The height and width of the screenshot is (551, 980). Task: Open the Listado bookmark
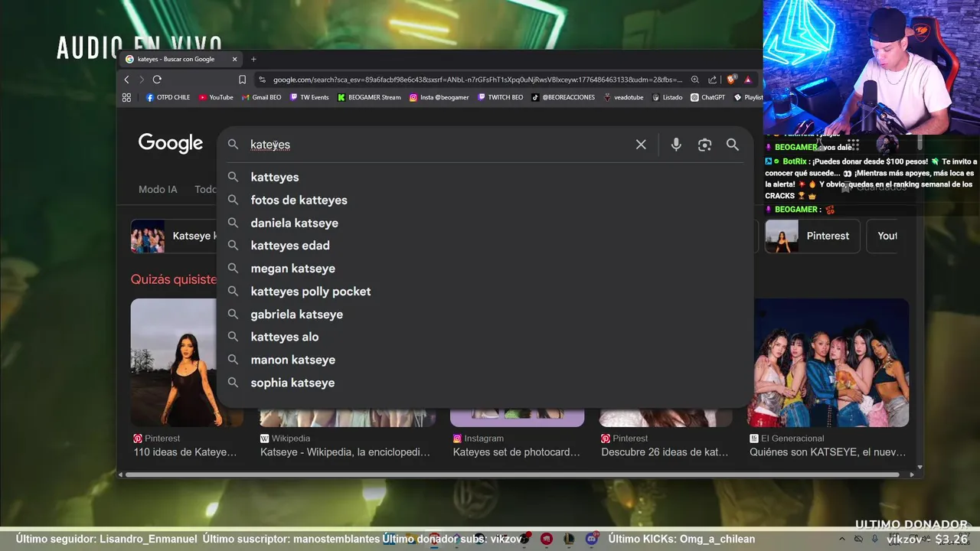pos(667,97)
